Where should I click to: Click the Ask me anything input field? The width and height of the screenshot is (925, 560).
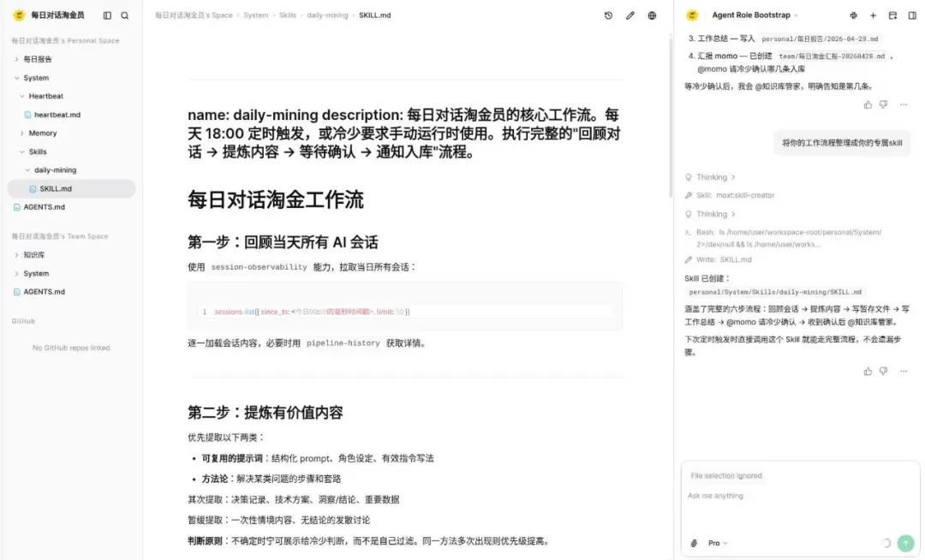pyautogui.click(x=754, y=495)
